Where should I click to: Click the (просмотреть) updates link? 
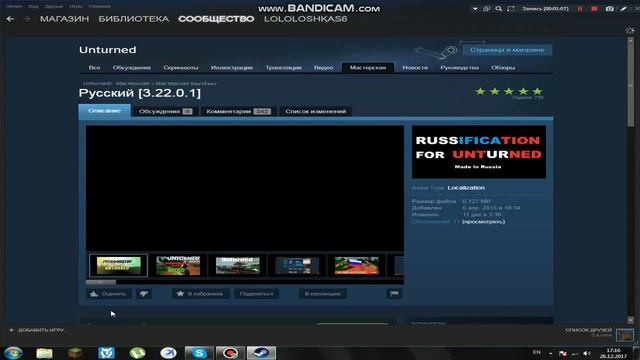(483, 221)
